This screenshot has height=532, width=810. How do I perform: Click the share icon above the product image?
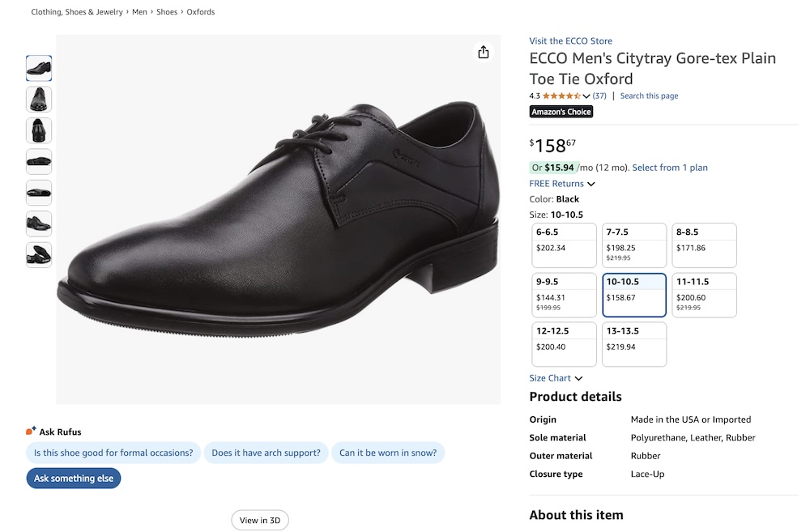coord(484,52)
